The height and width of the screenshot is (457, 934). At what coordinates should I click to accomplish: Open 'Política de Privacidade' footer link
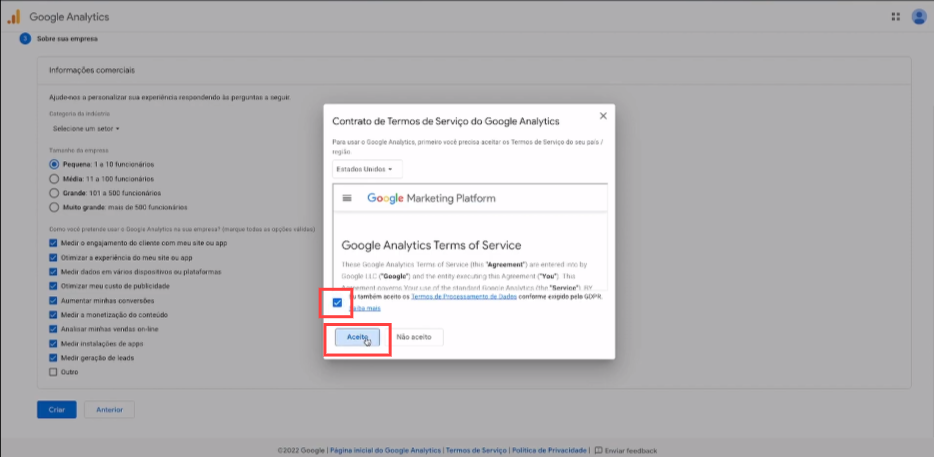click(x=548, y=450)
